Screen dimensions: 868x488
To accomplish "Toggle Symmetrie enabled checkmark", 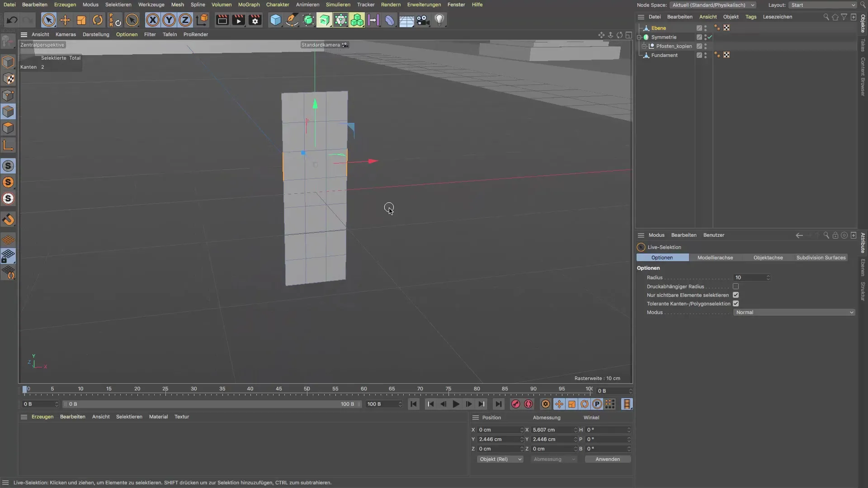I will pyautogui.click(x=710, y=37).
